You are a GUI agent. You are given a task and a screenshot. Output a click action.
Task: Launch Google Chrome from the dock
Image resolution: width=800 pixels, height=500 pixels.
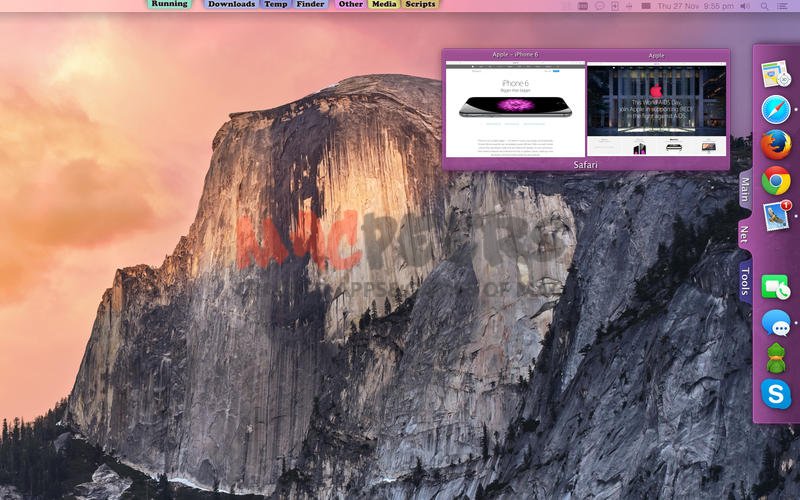(x=776, y=181)
